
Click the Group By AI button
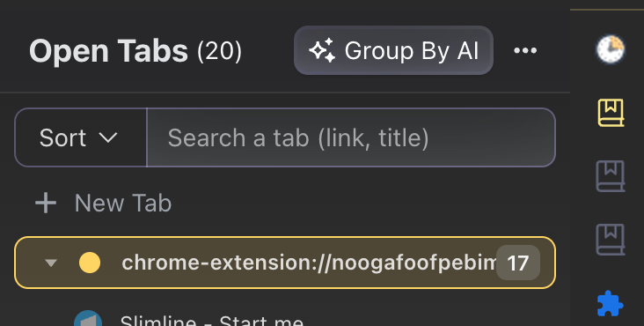(393, 50)
